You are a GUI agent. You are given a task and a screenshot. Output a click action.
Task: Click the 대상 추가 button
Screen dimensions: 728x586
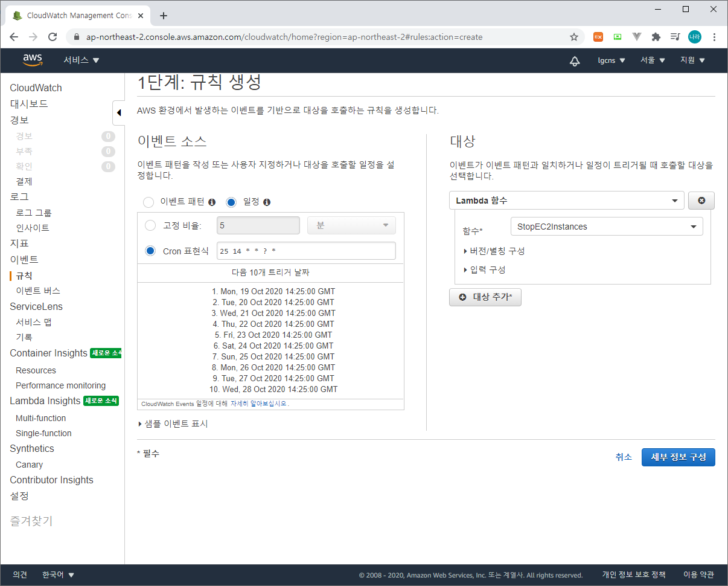pos(485,297)
